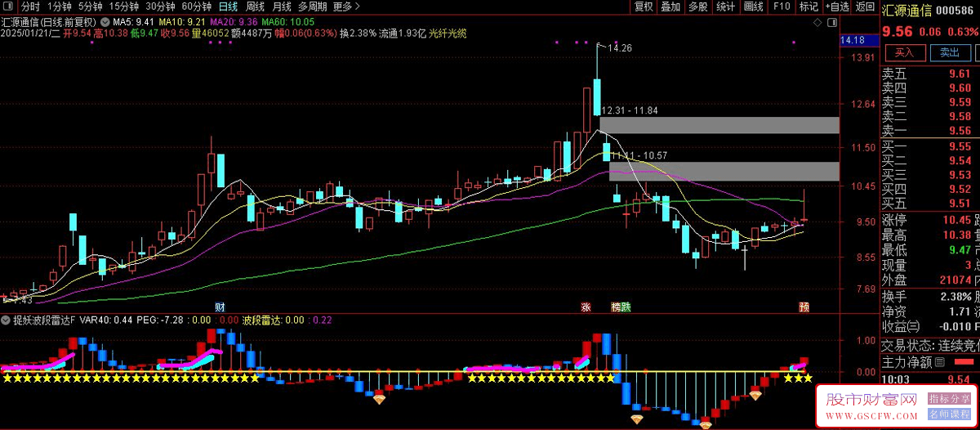Click the 卖一 price 9.56
This screenshot has height=430, width=980.
click(x=959, y=131)
